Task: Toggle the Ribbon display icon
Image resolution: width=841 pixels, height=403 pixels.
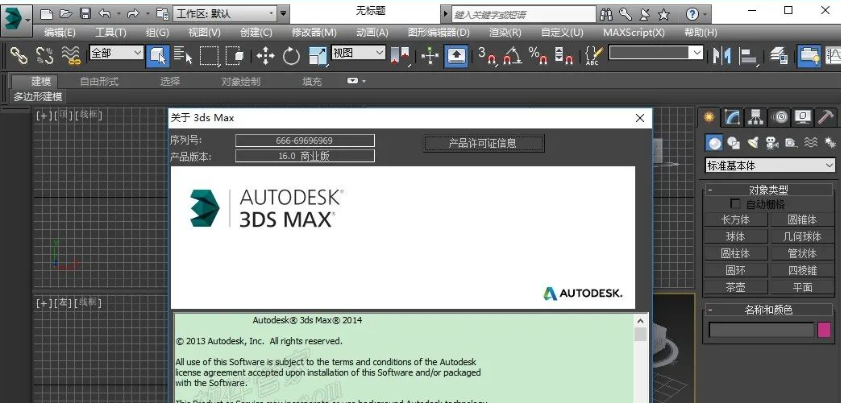Action: pyautogui.click(x=808, y=56)
